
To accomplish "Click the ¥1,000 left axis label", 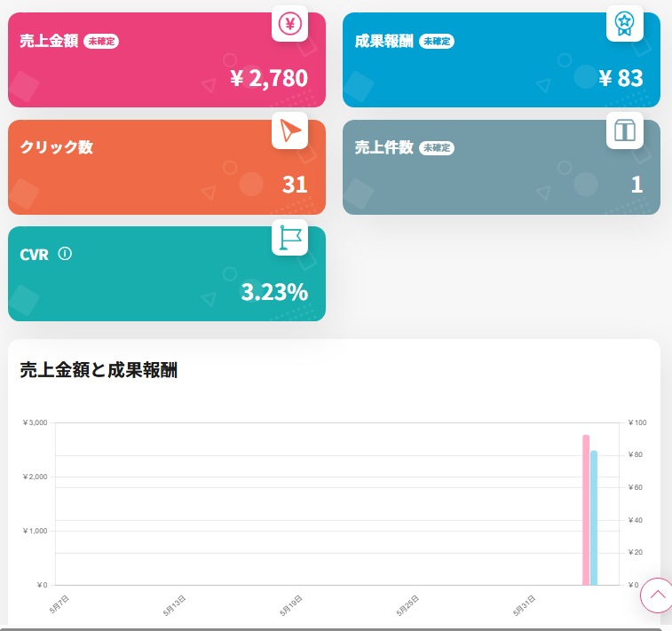I will tap(36, 531).
